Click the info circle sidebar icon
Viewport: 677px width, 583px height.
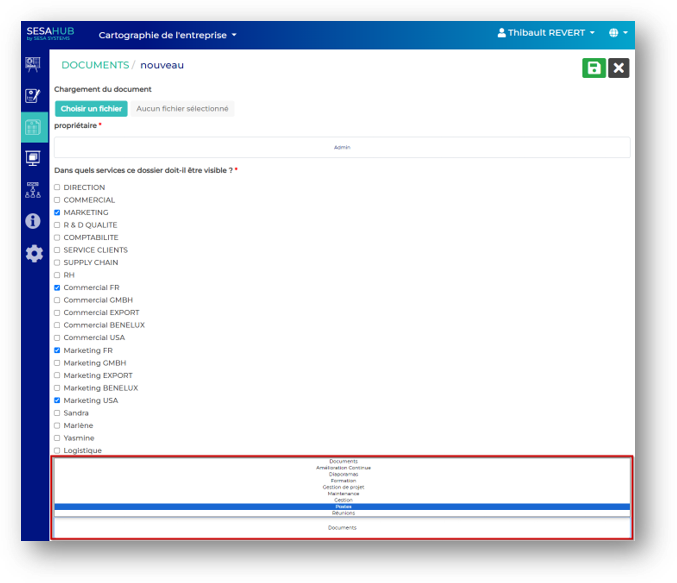tap(33, 221)
